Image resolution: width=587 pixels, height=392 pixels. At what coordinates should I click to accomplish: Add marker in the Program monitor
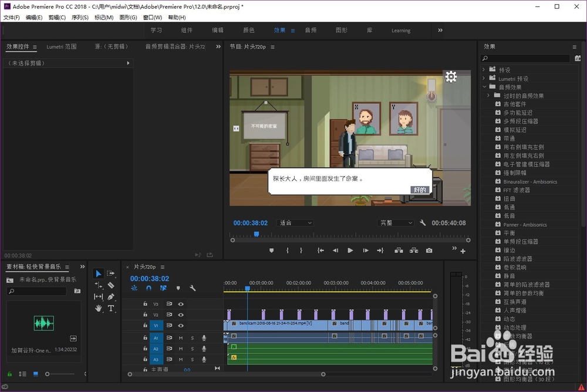(271, 251)
